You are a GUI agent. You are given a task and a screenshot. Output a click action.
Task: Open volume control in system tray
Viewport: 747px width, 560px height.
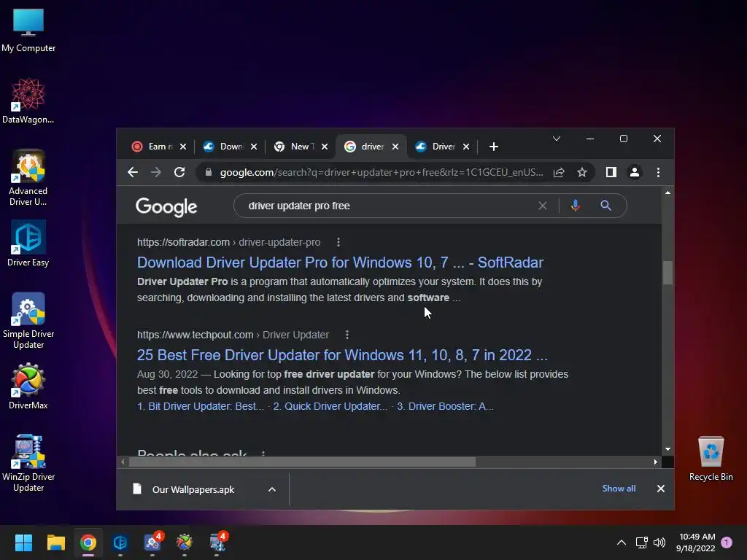(x=659, y=542)
